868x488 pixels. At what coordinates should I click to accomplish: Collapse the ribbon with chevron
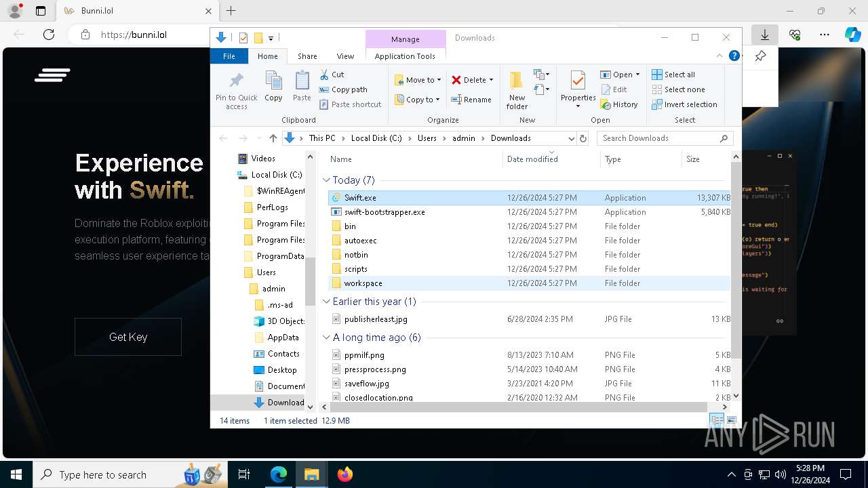[719, 56]
